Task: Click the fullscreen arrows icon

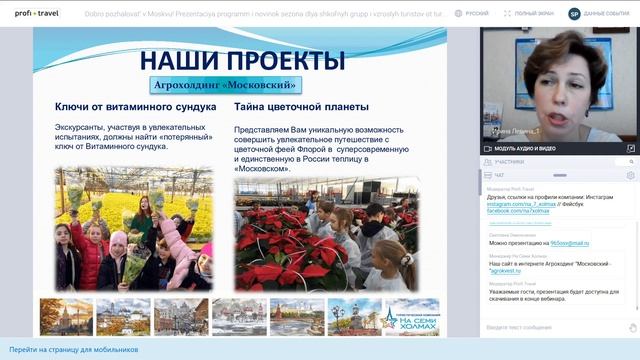Action: tap(507, 13)
